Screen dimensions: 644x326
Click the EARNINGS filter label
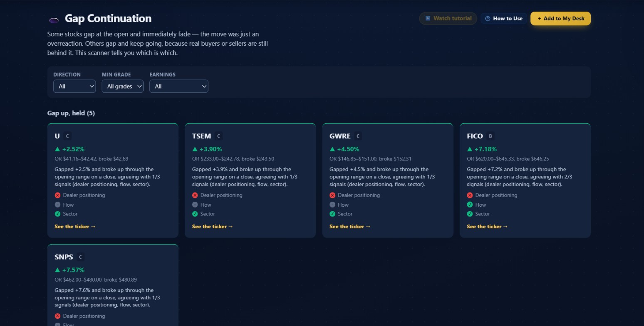[x=162, y=74]
